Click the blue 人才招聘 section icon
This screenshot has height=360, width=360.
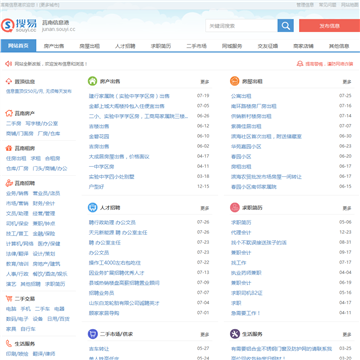pos(92,207)
